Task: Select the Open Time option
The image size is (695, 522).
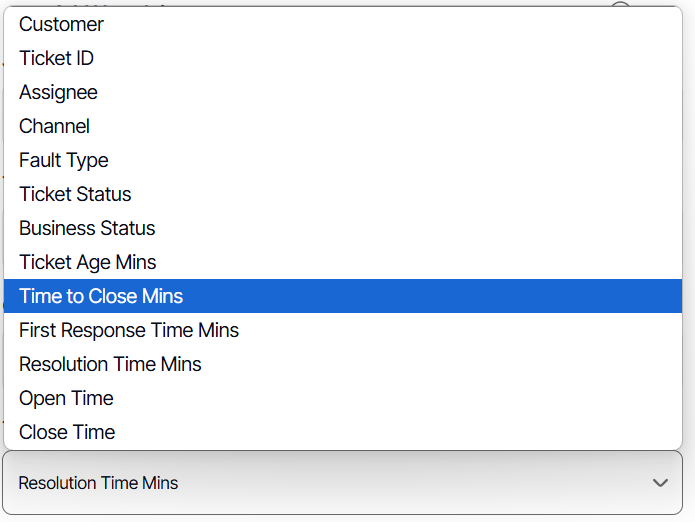Action: (66, 398)
